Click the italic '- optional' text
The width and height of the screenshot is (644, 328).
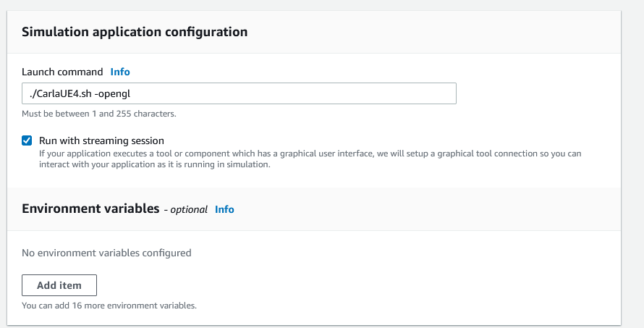pyautogui.click(x=186, y=209)
